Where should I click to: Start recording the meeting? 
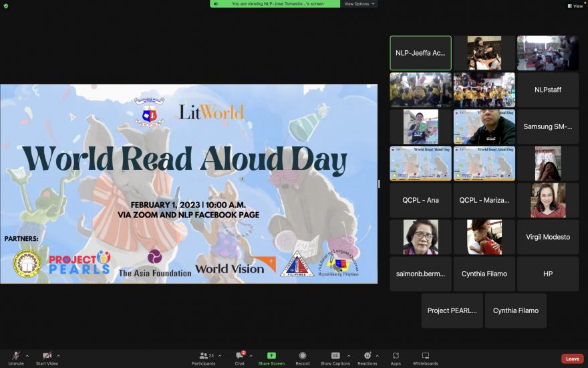point(303,357)
